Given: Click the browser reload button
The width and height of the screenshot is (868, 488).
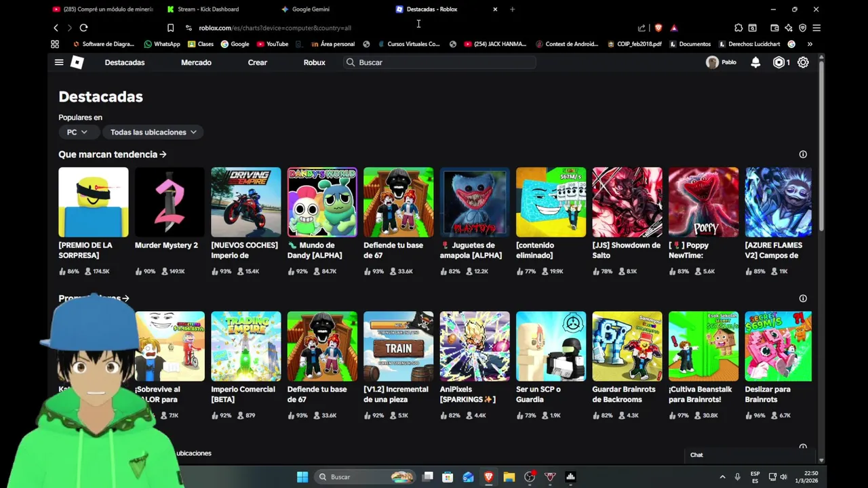Looking at the screenshot, I should 83,28.
